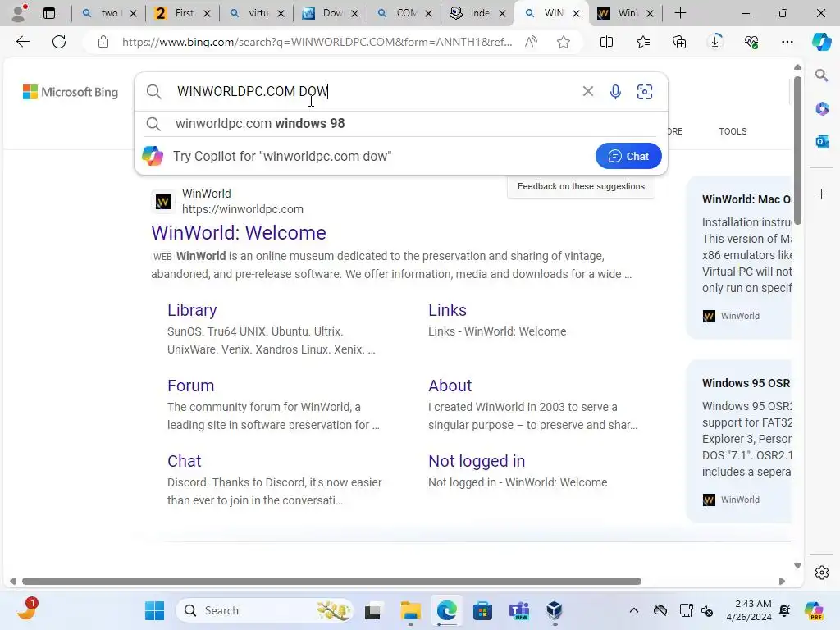Click Microsoft Bing logo
The image size is (840, 630).
click(71, 92)
